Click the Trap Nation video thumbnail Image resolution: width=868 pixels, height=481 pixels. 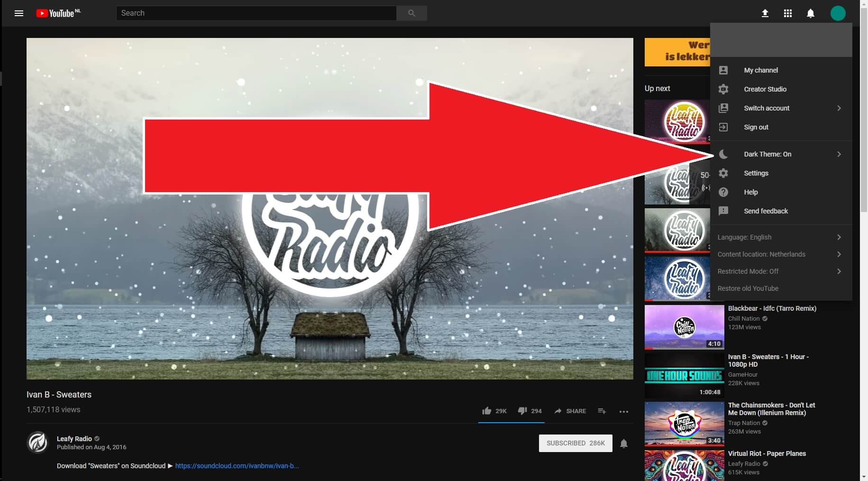pyautogui.click(x=685, y=424)
